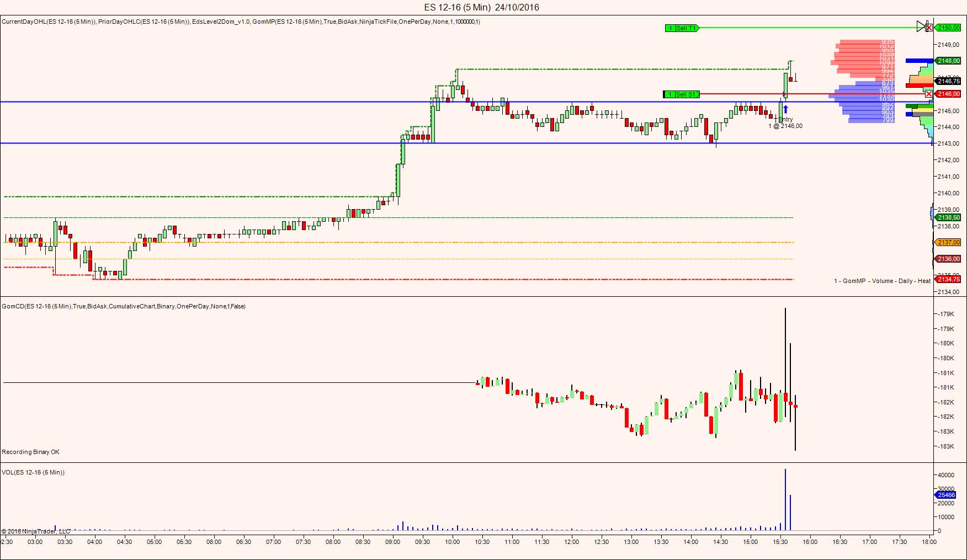Click the 2140,00 price axis label

[x=948, y=193]
